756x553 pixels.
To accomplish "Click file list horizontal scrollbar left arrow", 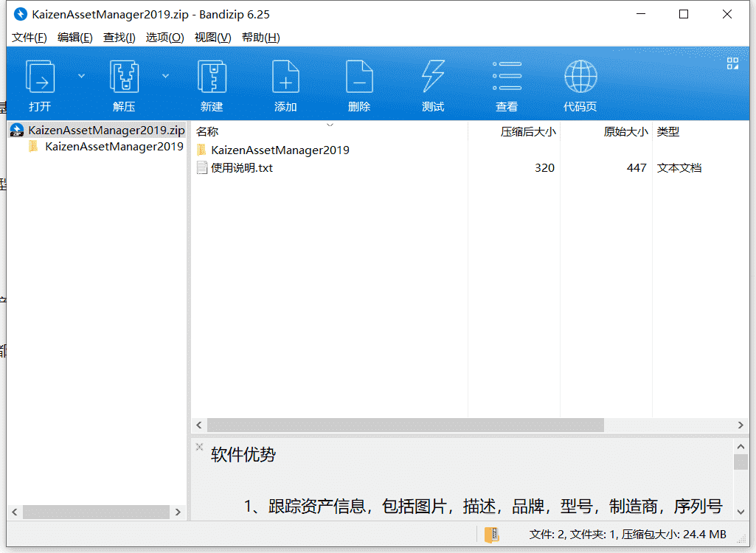I will coord(199,425).
